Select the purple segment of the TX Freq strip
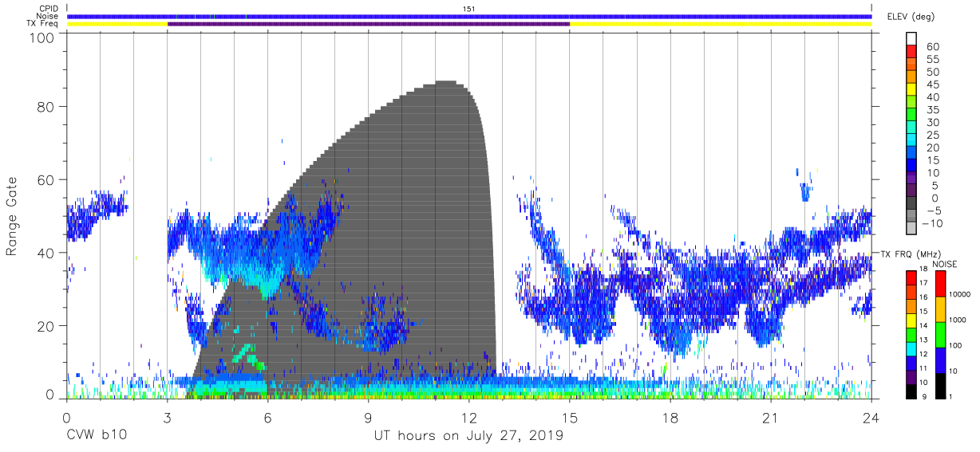Screen dimensions: 980x452 [x=369, y=24]
